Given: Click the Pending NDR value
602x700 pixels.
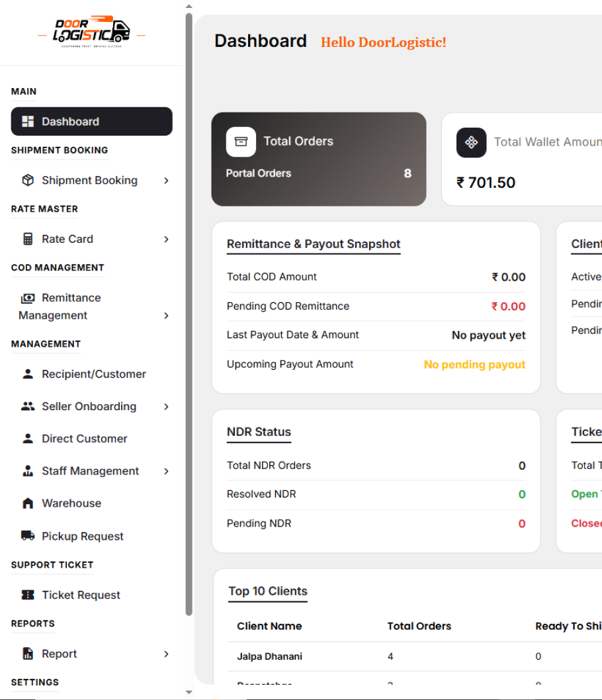Looking at the screenshot, I should (522, 523).
